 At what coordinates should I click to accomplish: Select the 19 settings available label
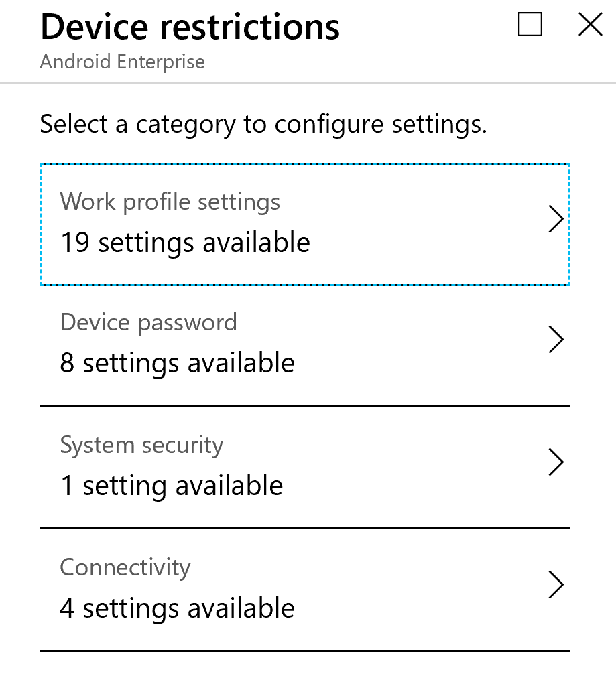point(185,243)
